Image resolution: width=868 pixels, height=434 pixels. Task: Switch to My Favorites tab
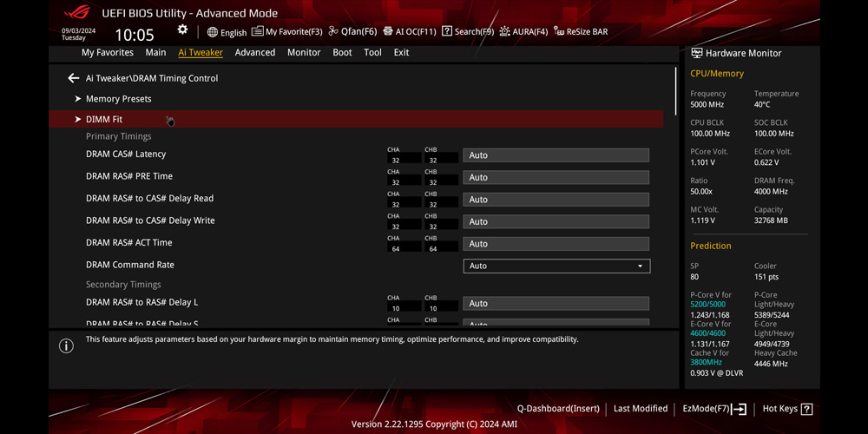point(108,53)
